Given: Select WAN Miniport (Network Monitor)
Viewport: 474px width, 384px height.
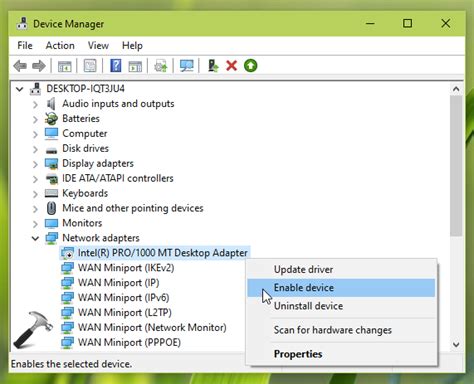Looking at the screenshot, I should [152, 327].
